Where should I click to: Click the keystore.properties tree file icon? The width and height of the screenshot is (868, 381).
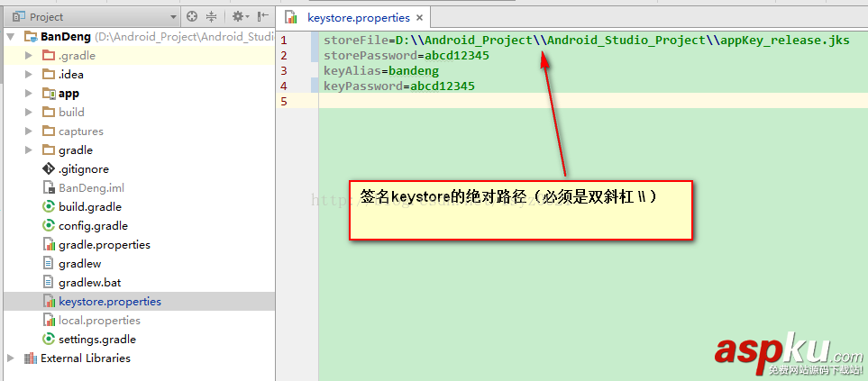coord(49,302)
